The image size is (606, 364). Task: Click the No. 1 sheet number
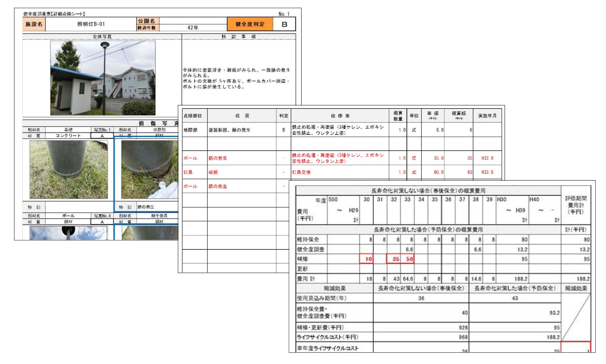click(x=284, y=14)
